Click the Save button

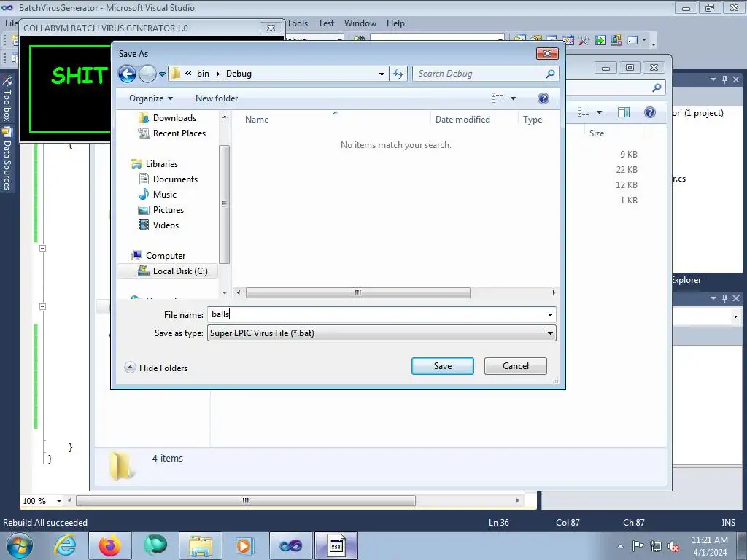pyautogui.click(x=443, y=366)
